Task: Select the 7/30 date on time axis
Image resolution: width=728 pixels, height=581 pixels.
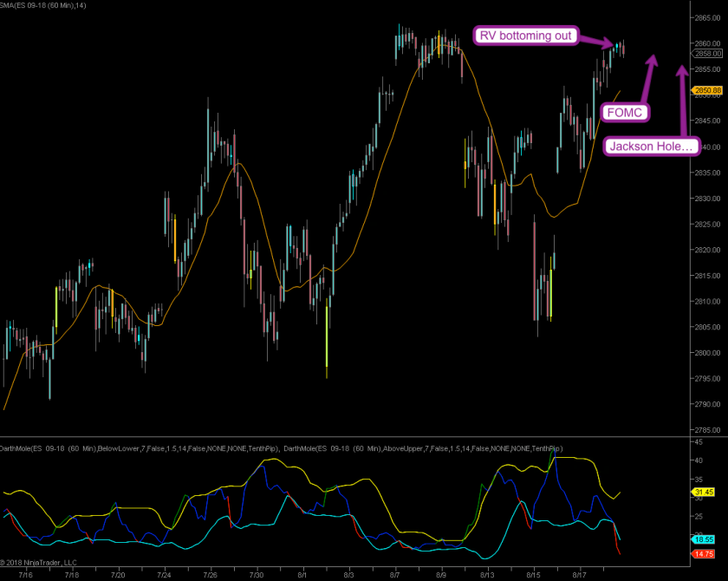Action: click(x=257, y=574)
